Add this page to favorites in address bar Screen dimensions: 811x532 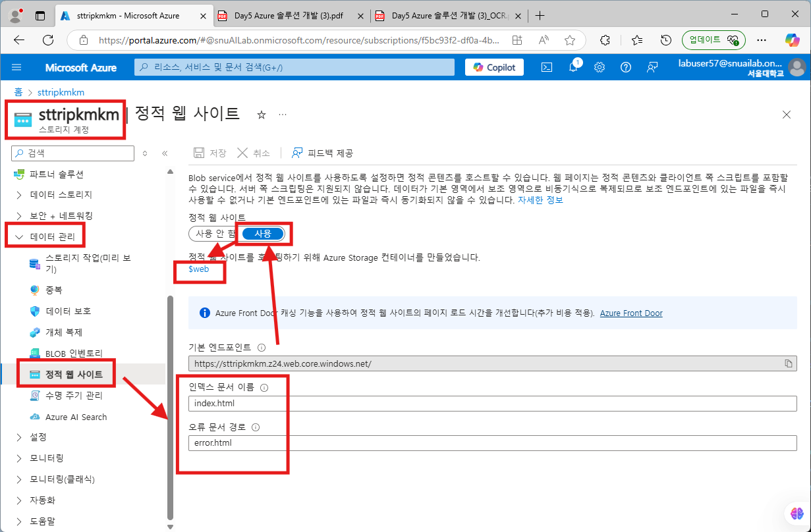[x=570, y=40]
